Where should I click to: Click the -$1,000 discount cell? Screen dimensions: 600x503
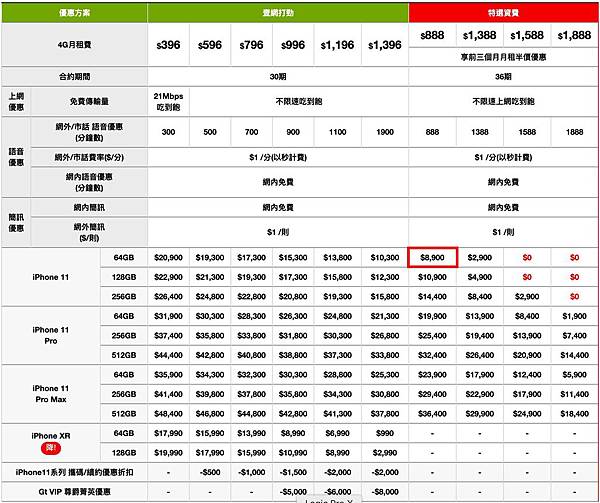click(251, 472)
